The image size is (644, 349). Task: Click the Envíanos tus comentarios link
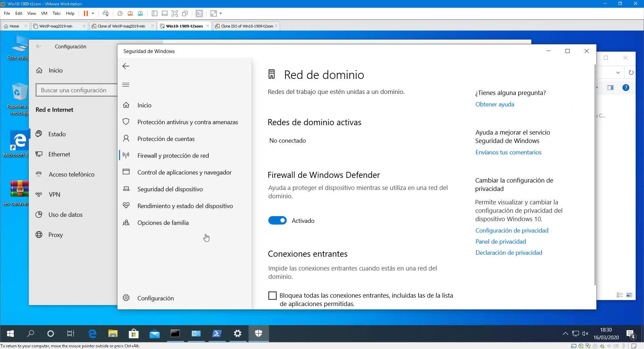tap(508, 152)
